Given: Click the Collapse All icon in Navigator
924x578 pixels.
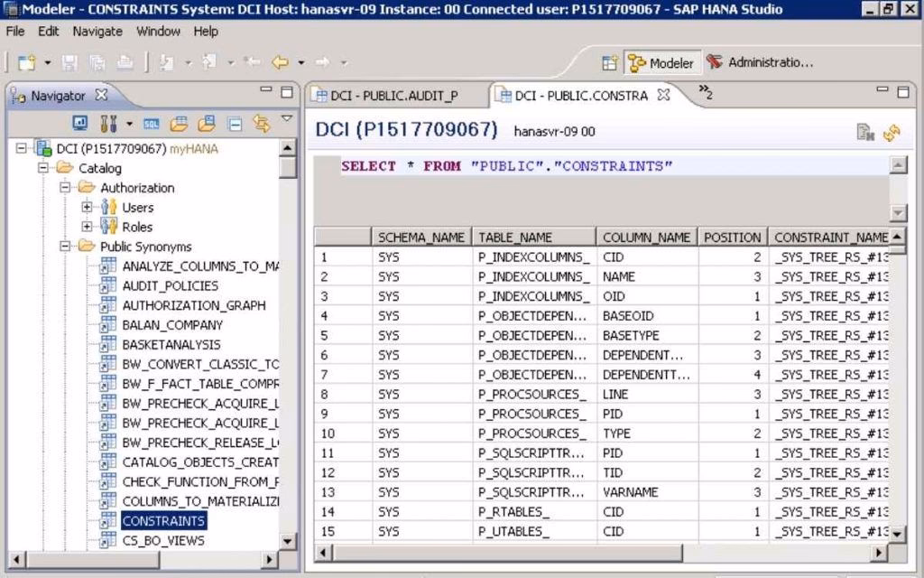Looking at the screenshot, I should (x=235, y=124).
